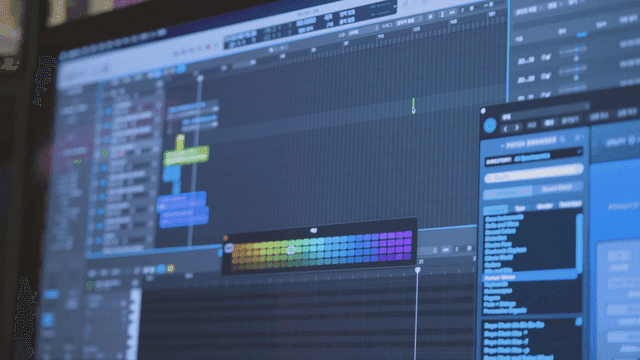The width and height of the screenshot is (640, 360).
Task: Click bar 129 on the arrangement ruler
Action: tap(416, 29)
